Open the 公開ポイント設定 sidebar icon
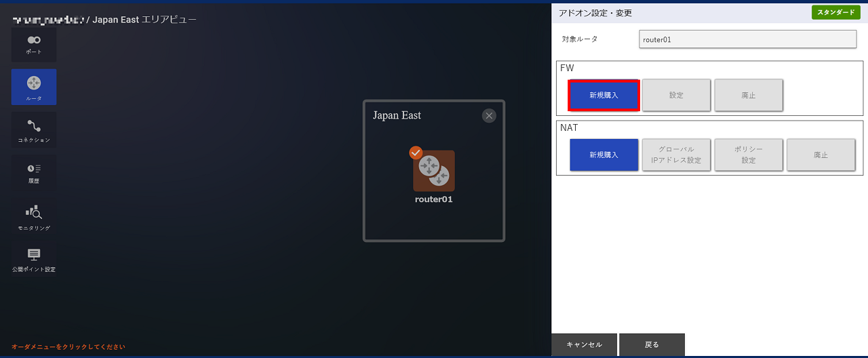Viewport: 868px width, 358px height. [34, 260]
